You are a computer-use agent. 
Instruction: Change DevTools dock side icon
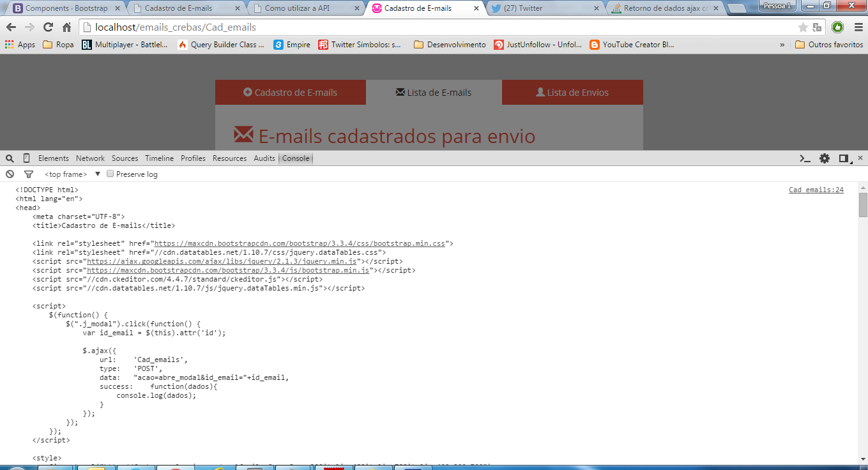[x=844, y=158]
